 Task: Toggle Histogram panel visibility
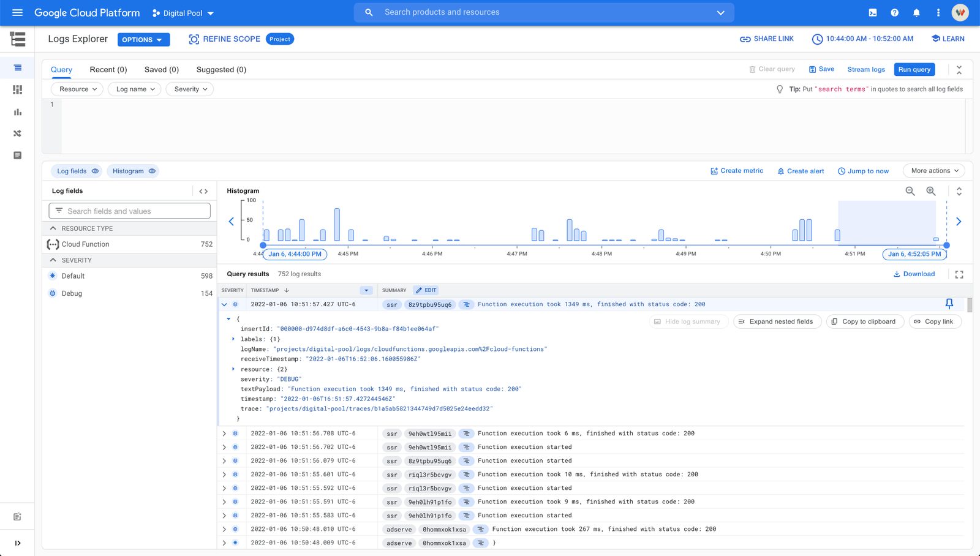click(133, 171)
